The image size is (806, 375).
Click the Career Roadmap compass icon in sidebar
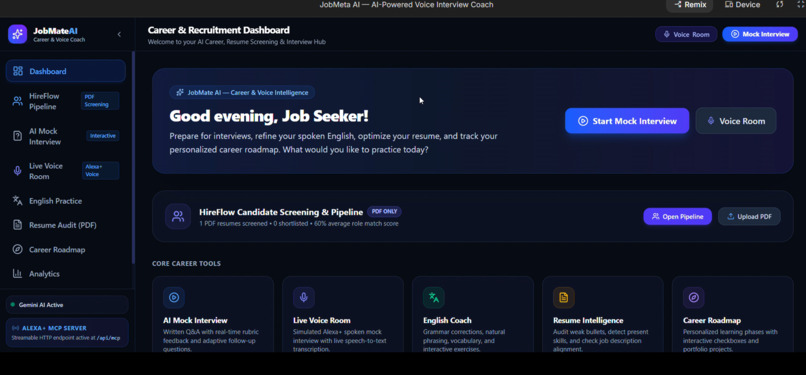coord(17,250)
